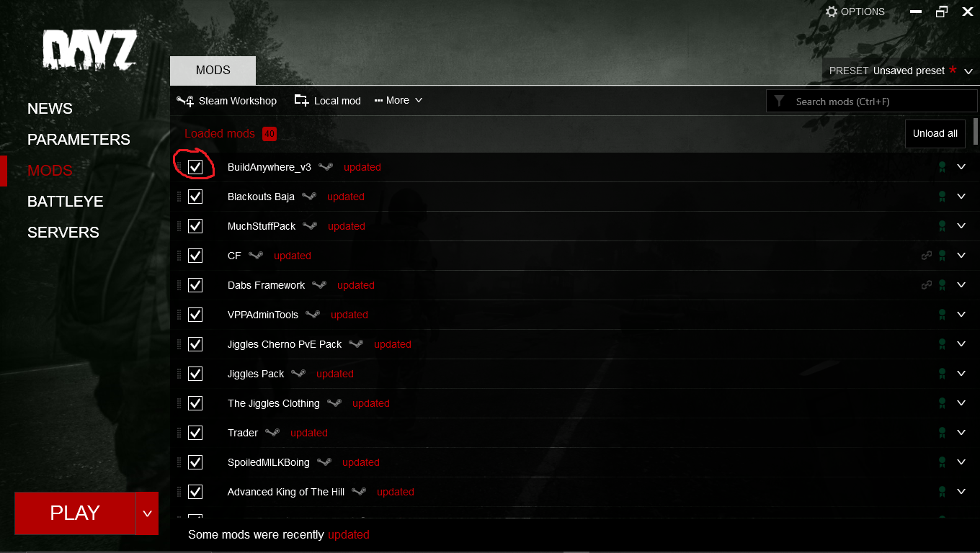Screen dimensions: 980x553
Task: Uncheck the MuchStuffPack mod checkbox
Action: tap(195, 226)
